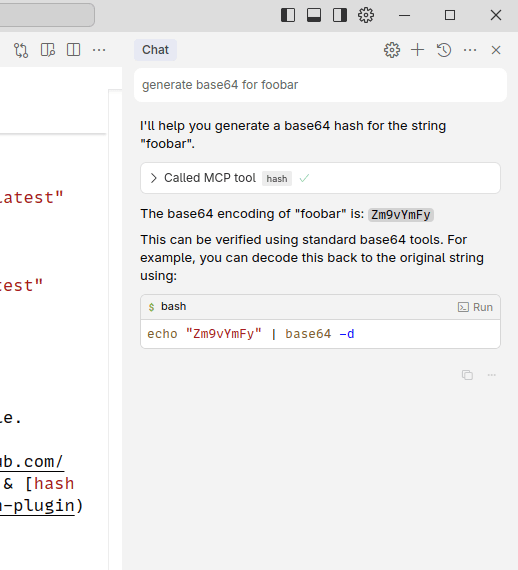Split the editor right
Screen dimensions: 518x570
point(73,50)
